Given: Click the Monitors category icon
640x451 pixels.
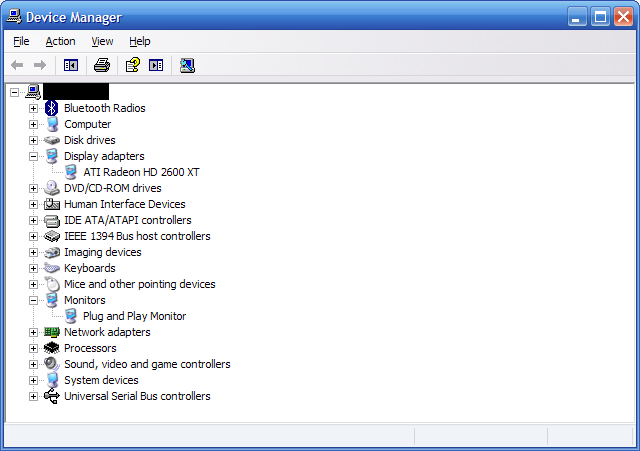Looking at the screenshot, I should point(52,300).
